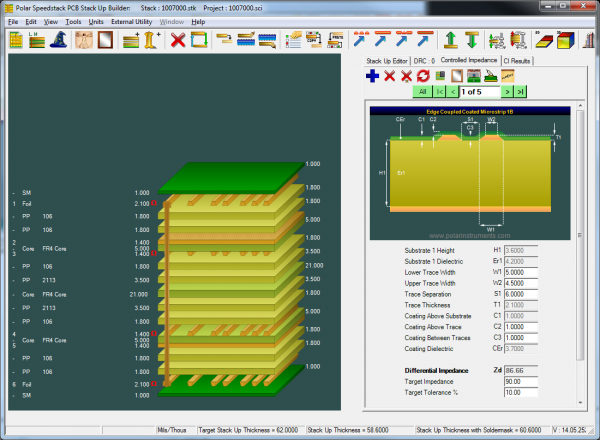This screenshot has width=600, height=440.
Task: Click the Target Impedance 90.00 field
Action: (521, 381)
